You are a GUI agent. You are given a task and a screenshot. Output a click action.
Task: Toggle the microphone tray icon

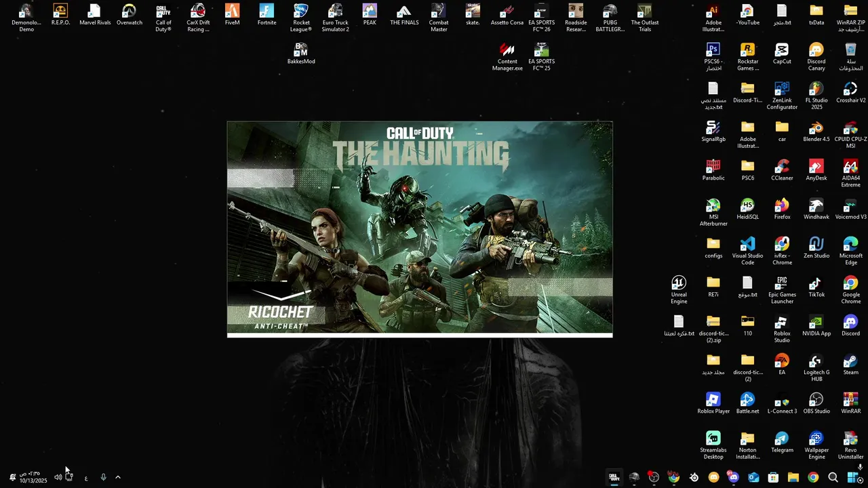coord(103,477)
